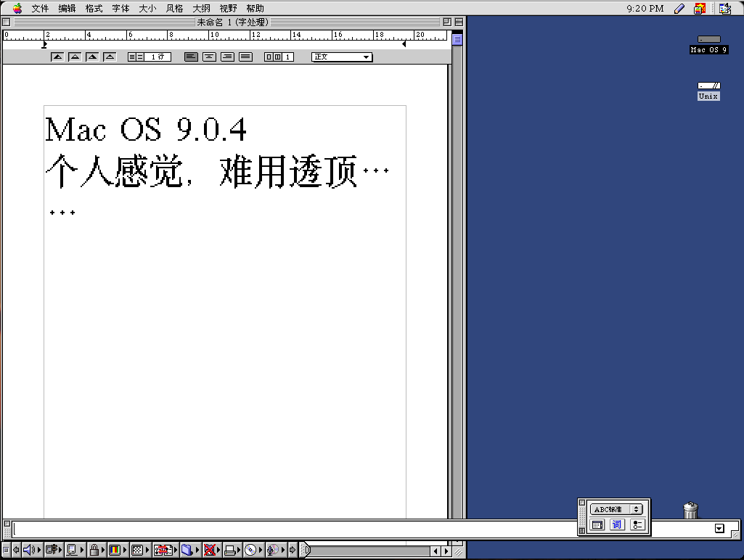
Task: Open the remote access connection strip module
Action: (x=165, y=550)
